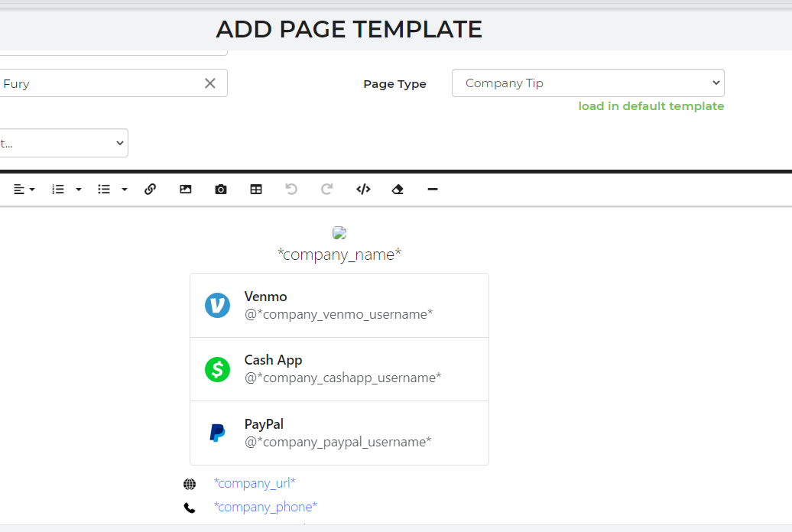The height and width of the screenshot is (532, 792).
Task: Undo the last edit
Action: (291, 190)
